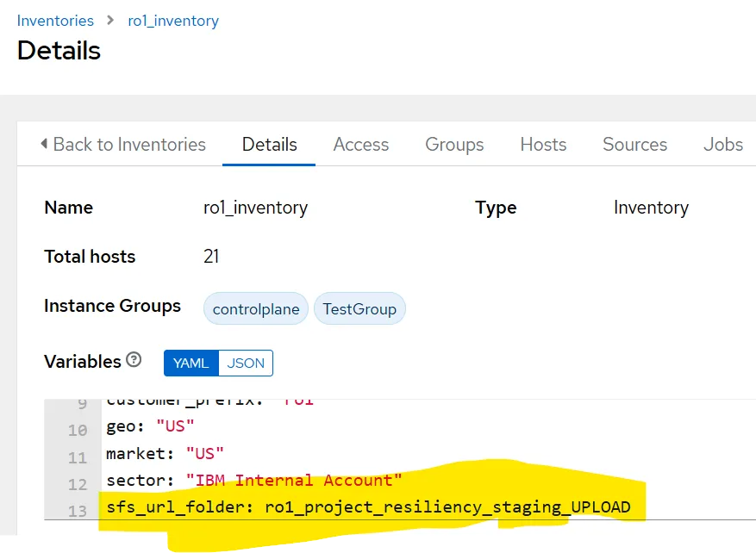Screen dimensions: 756x553
Task: Click the back caret icon beside Back to Inventories
Action: pos(44,144)
